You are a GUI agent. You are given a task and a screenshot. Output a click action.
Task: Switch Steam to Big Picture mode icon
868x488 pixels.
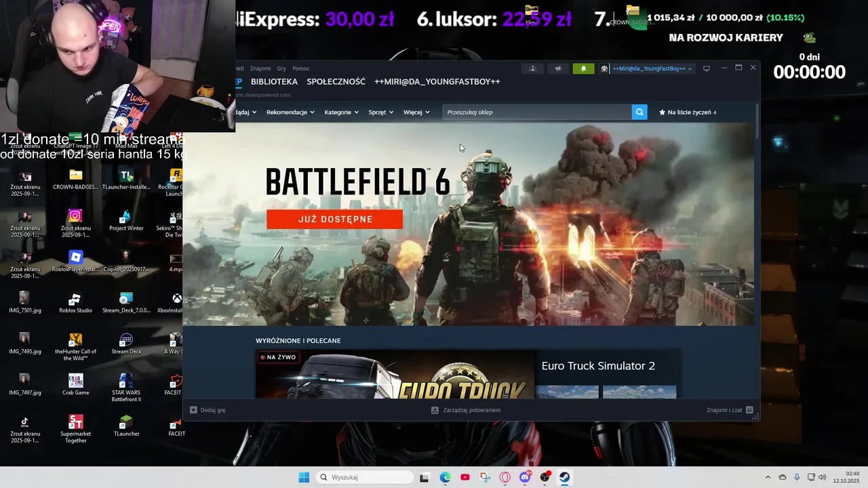(x=707, y=68)
